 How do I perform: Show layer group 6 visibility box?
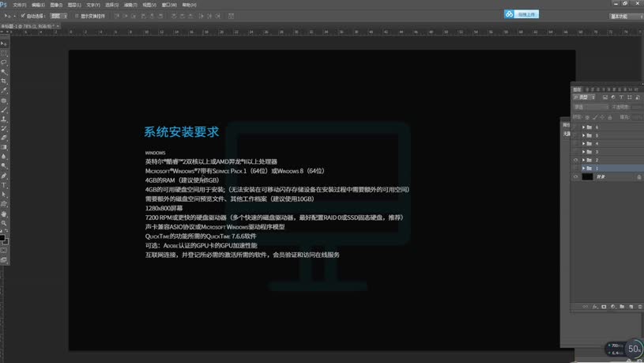tap(575, 127)
